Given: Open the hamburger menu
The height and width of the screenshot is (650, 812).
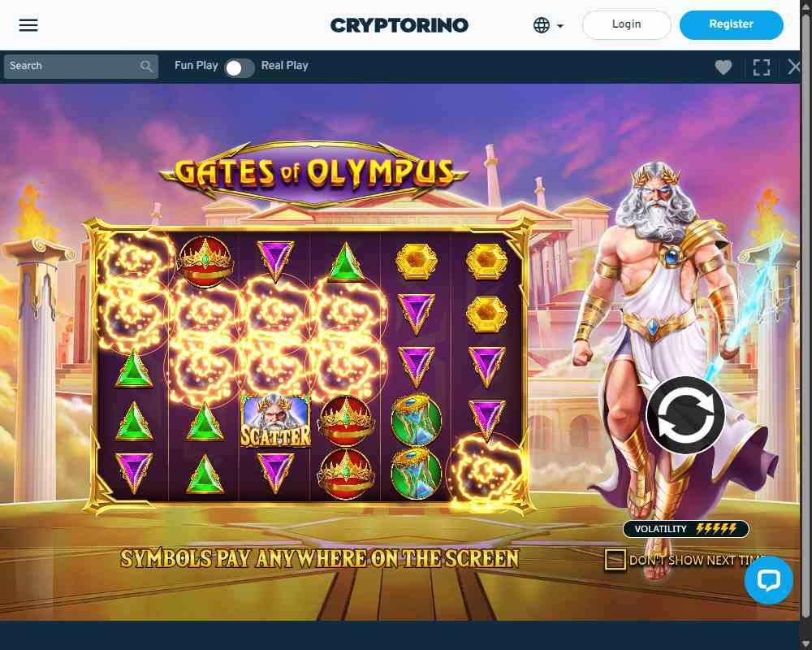Looking at the screenshot, I should click(28, 25).
